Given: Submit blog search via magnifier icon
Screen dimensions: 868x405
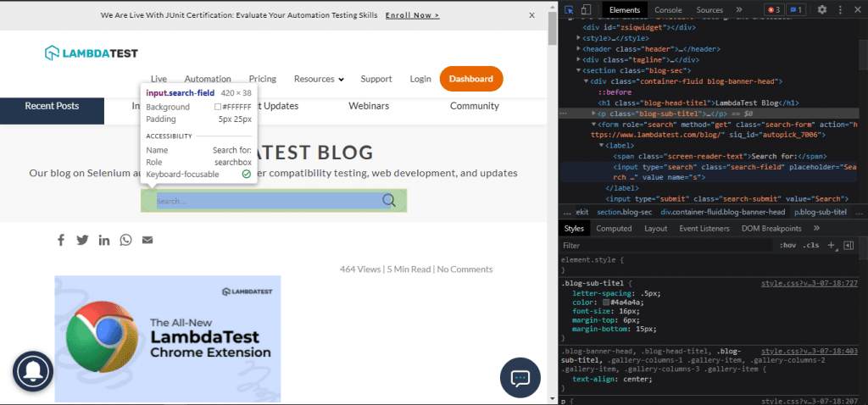Looking at the screenshot, I should [389, 200].
